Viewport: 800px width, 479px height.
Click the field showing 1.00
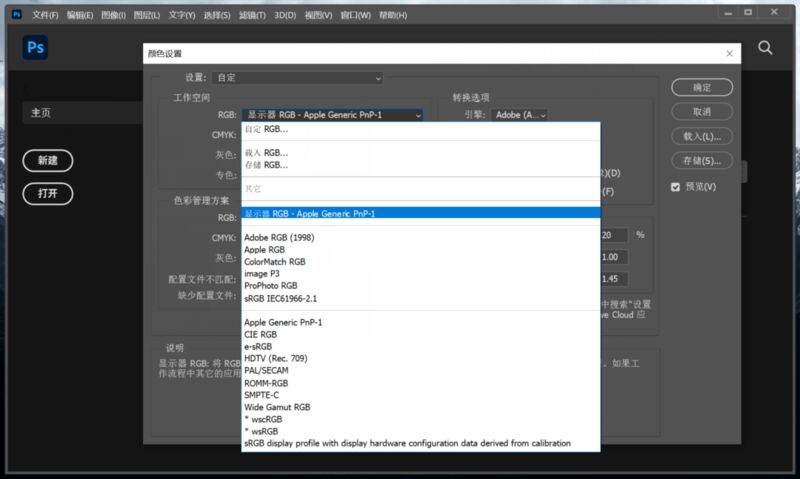tap(614, 257)
